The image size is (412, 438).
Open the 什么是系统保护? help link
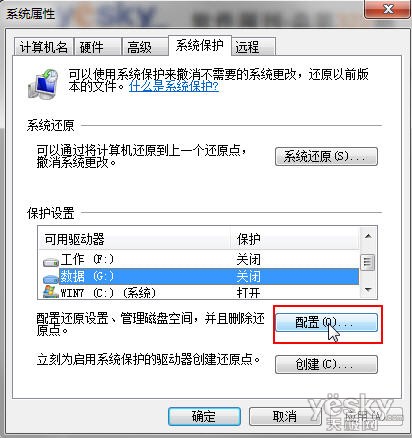point(174,87)
